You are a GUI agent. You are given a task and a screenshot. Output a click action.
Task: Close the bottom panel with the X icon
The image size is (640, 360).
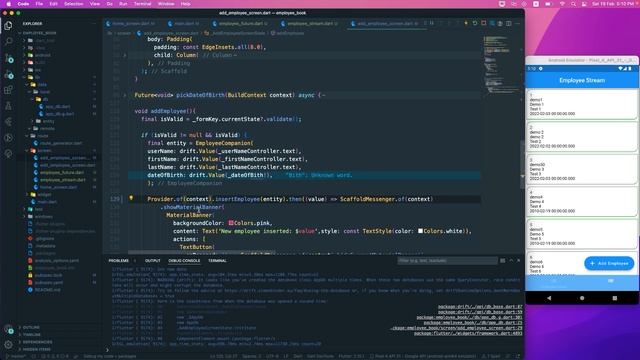click(519, 260)
